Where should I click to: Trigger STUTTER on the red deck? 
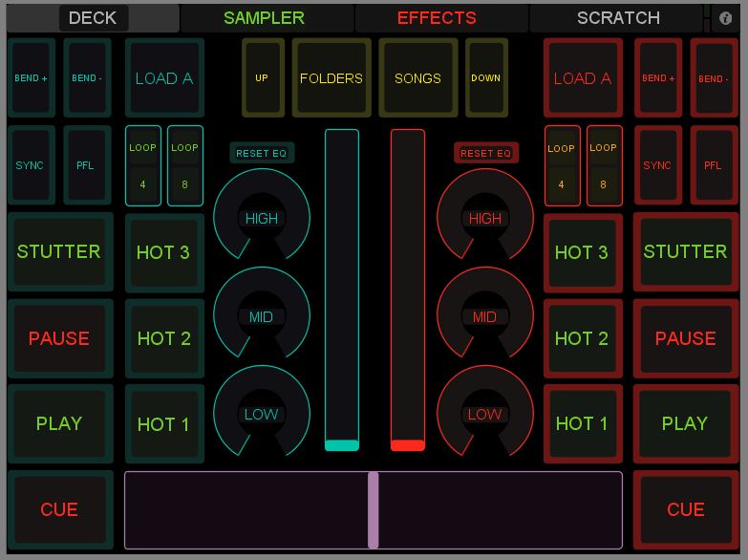pos(686,251)
